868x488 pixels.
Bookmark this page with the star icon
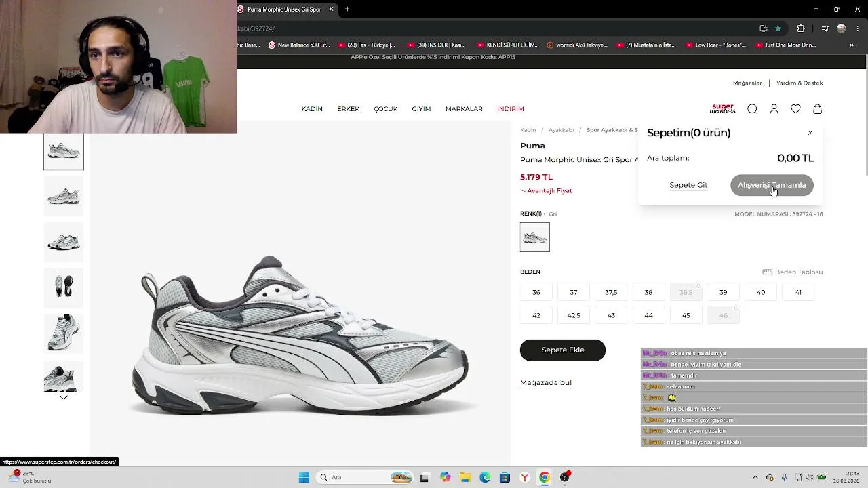778,28
